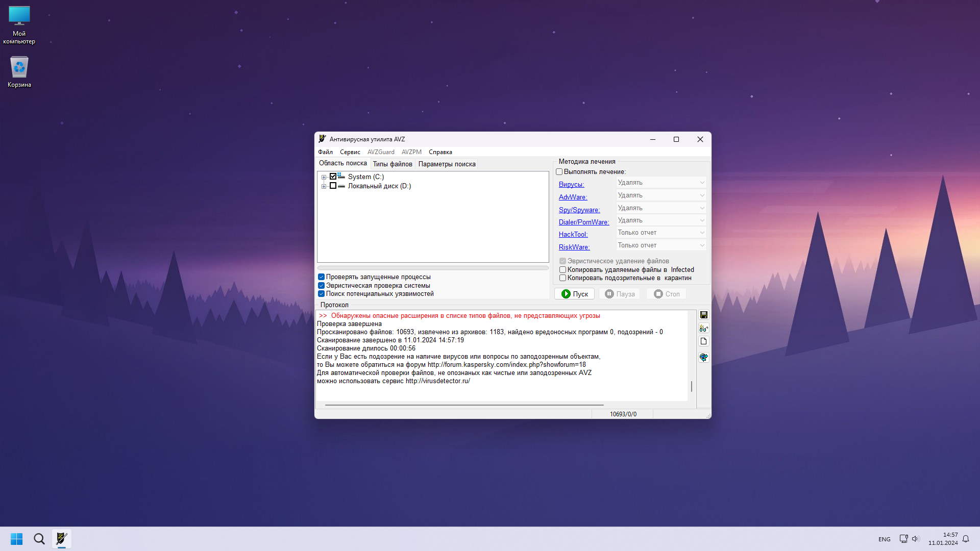
Task: Click the save protocol floppy disk icon
Action: pos(704,315)
